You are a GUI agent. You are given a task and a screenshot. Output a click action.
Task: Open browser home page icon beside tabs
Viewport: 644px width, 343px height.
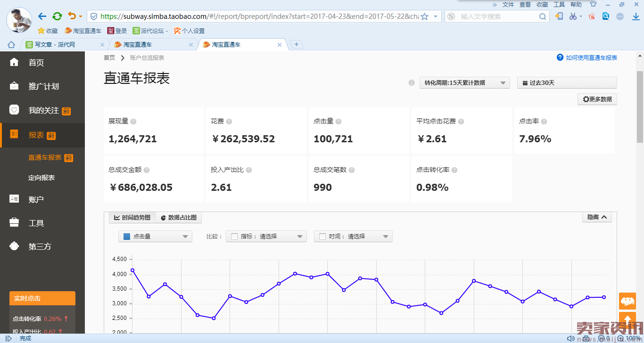[x=11, y=45]
